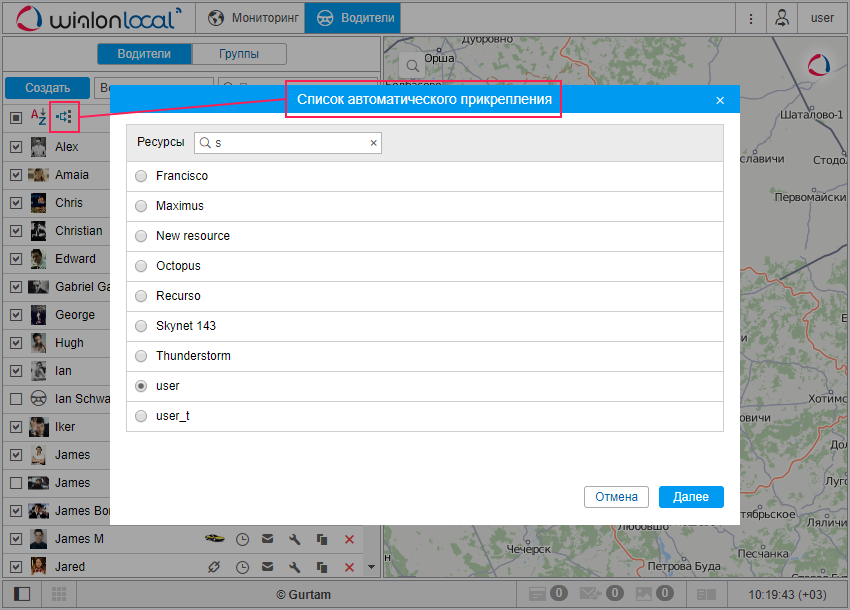The height and width of the screenshot is (610, 850).
Task: Select the Octopus resource radio button
Action: coord(141,266)
